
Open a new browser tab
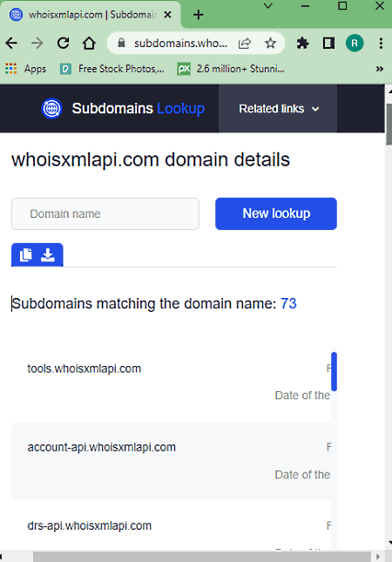click(198, 15)
